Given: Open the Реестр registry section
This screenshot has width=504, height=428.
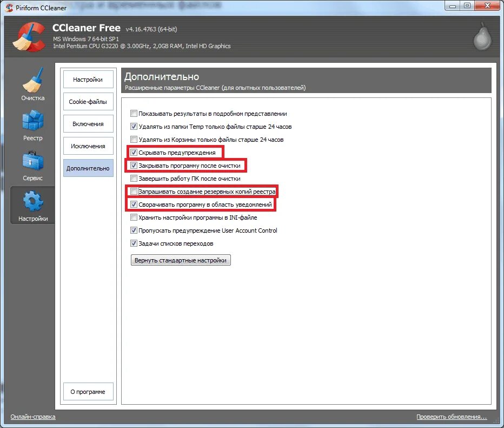Looking at the screenshot, I should 33,126.
